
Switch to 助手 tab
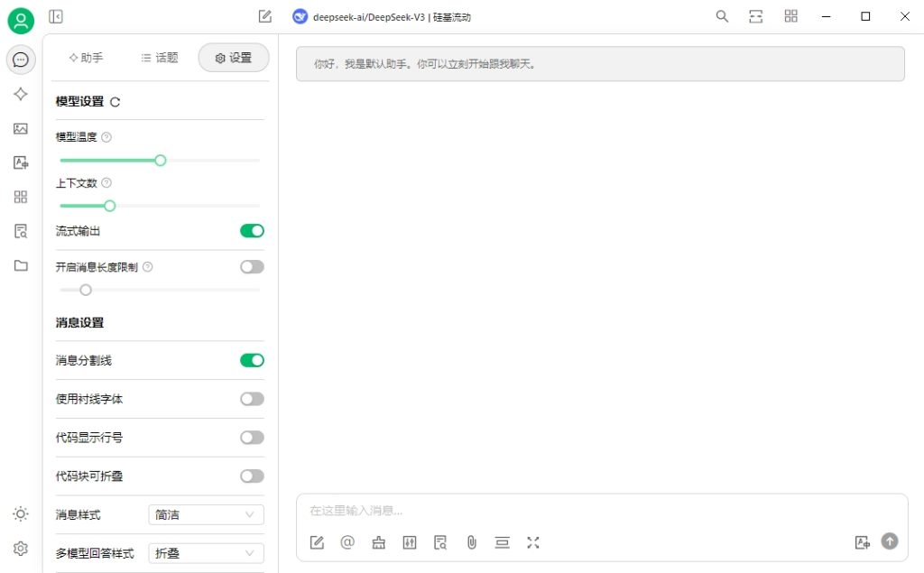[86, 58]
